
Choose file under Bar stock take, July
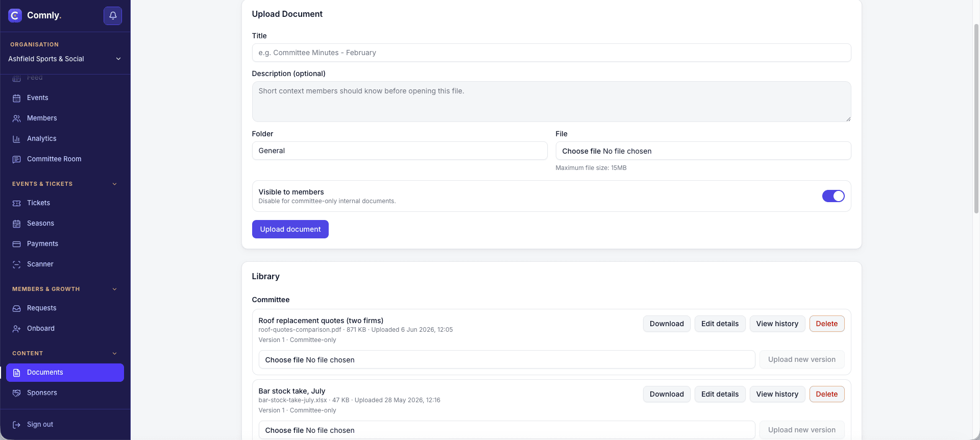pyautogui.click(x=506, y=430)
